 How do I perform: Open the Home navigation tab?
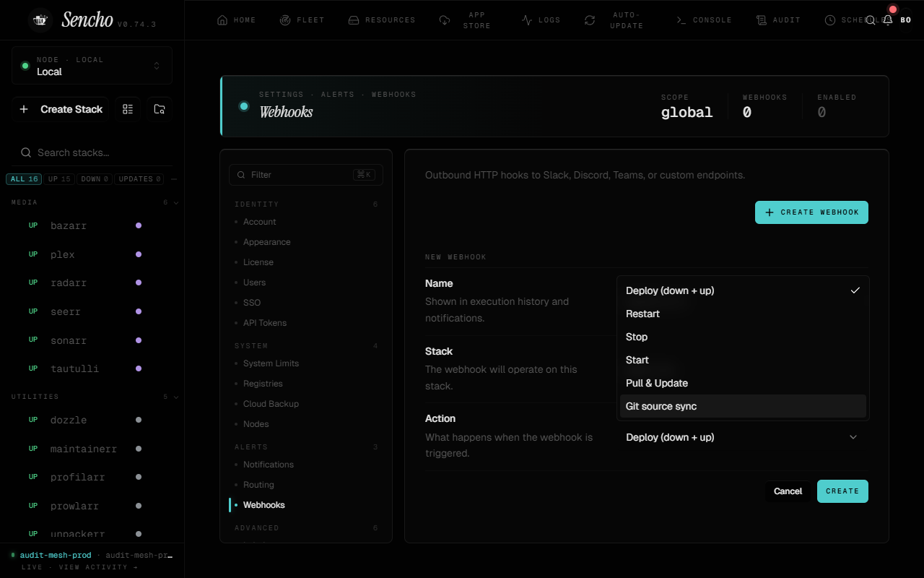(x=236, y=20)
